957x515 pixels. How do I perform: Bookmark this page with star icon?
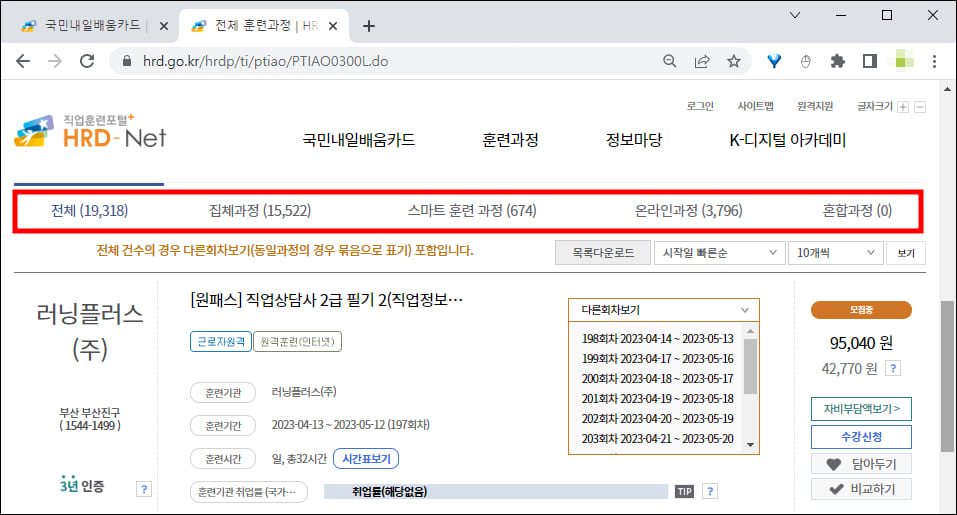pos(734,61)
